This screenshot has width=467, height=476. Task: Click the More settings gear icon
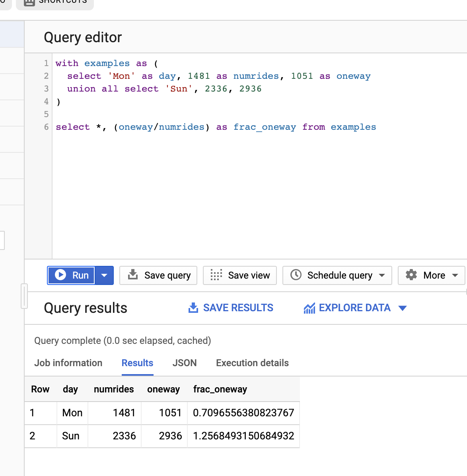(x=411, y=275)
